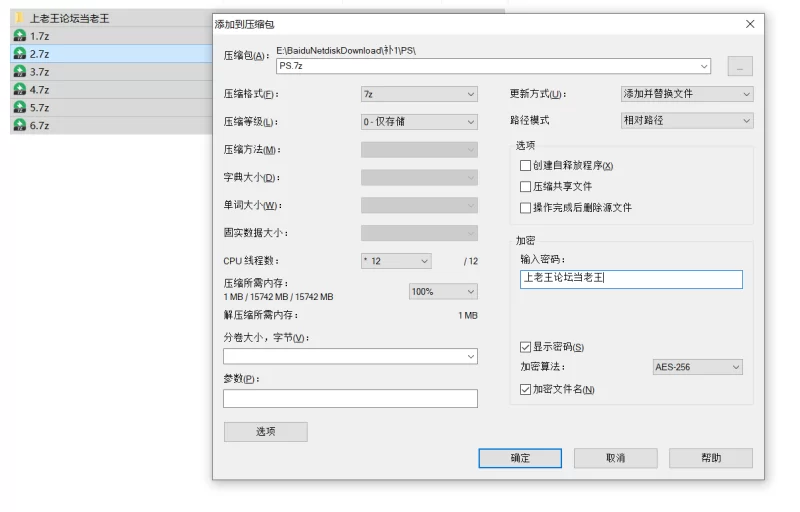The height and width of the screenshot is (512, 800).
Task: Expand the 压缩等级 dropdown
Action: pyautogui.click(x=419, y=122)
